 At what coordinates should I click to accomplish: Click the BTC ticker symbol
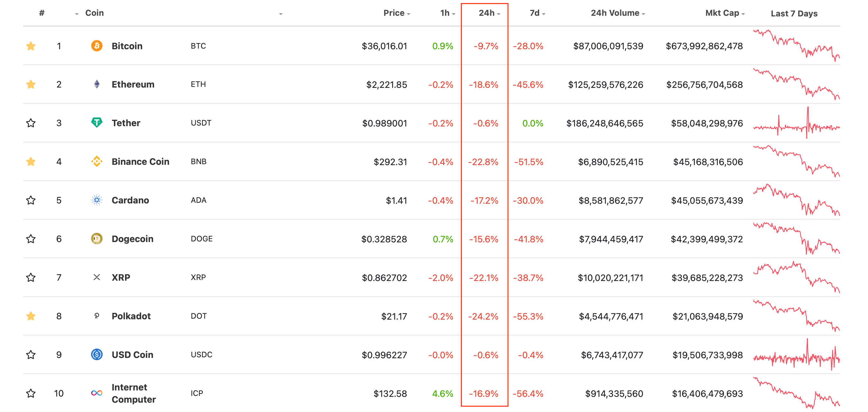point(198,46)
